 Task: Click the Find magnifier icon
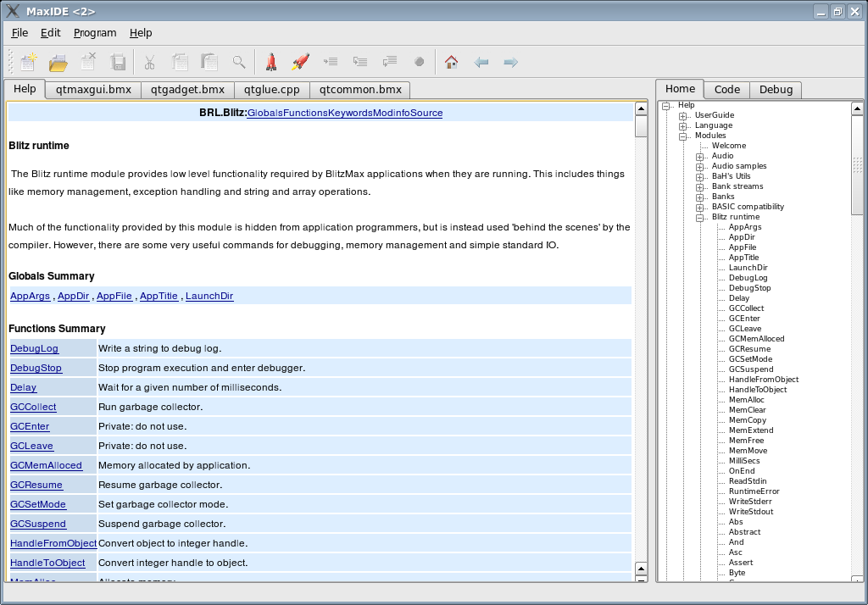(x=239, y=62)
